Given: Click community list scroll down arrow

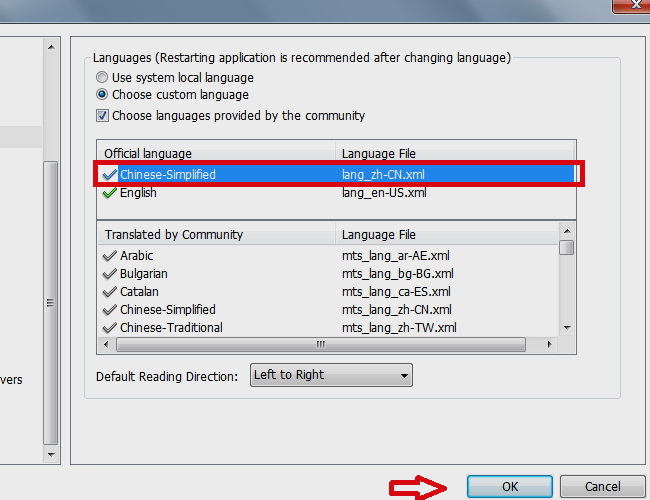Looking at the screenshot, I should (x=567, y=328).
